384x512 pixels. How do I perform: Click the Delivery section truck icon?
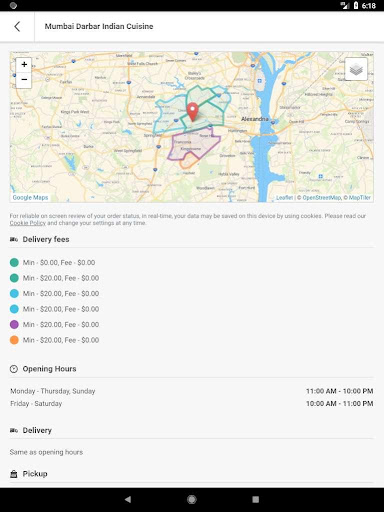click(x=14, y=430)
